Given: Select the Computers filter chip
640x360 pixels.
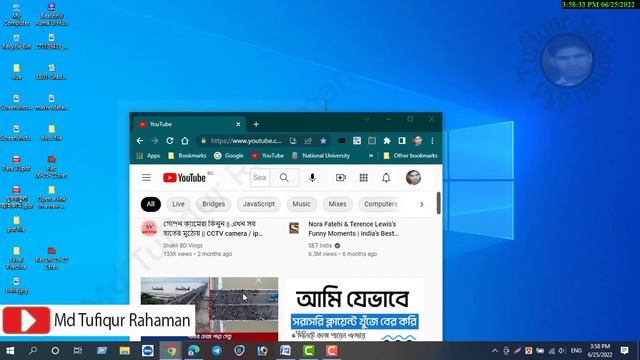Looking at the screenshot, I should tap(380, 204).
